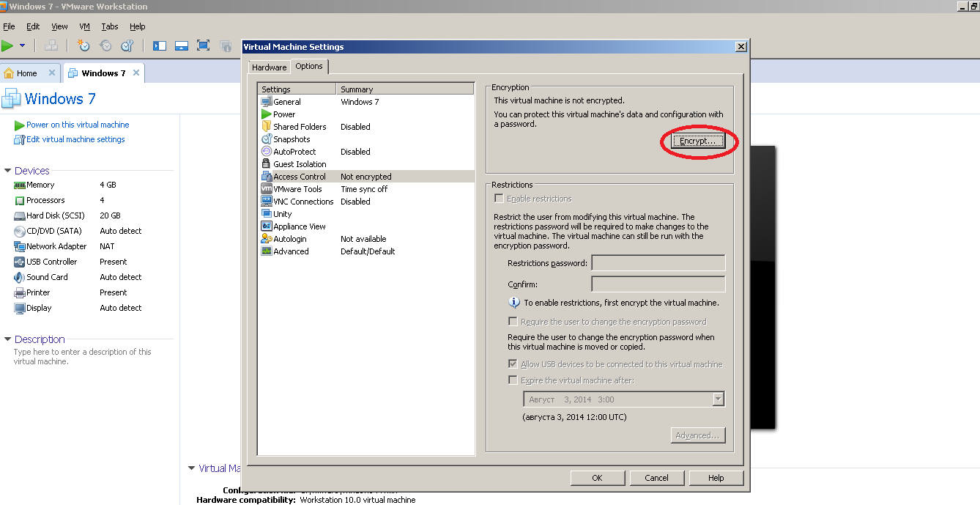Toggle the thumbnail bar view icon

(x=182, y=45)
